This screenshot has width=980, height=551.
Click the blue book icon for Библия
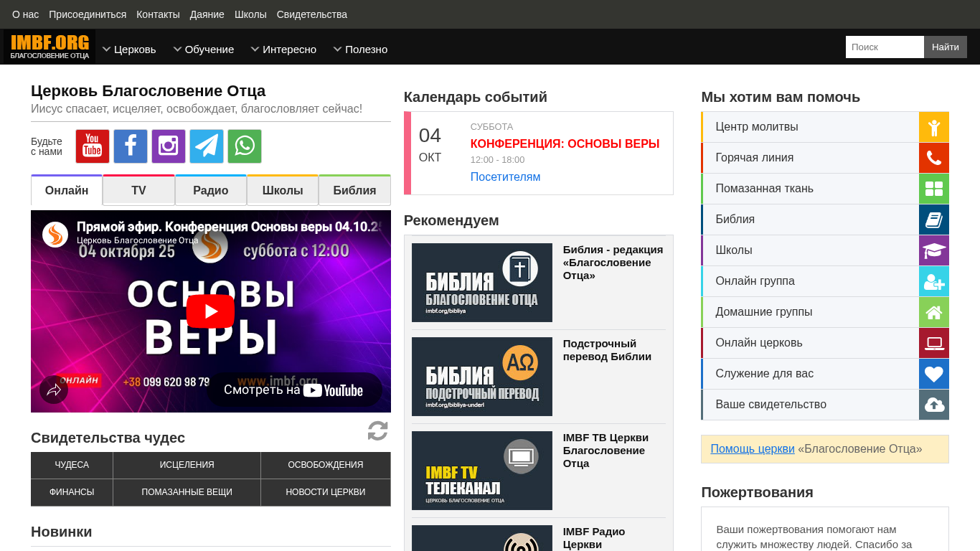point(934,220)
